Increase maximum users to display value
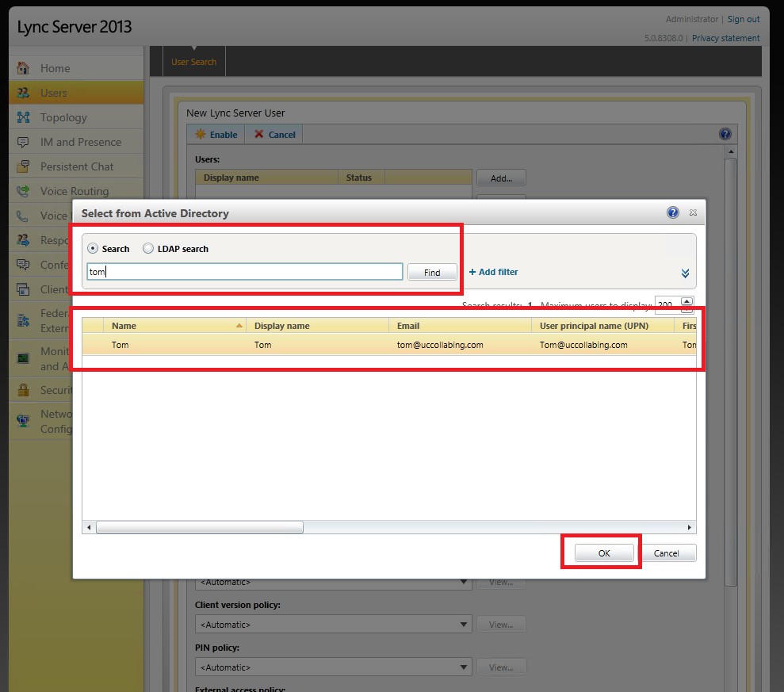This screenshot has width=784, height=692. [687, 301]
